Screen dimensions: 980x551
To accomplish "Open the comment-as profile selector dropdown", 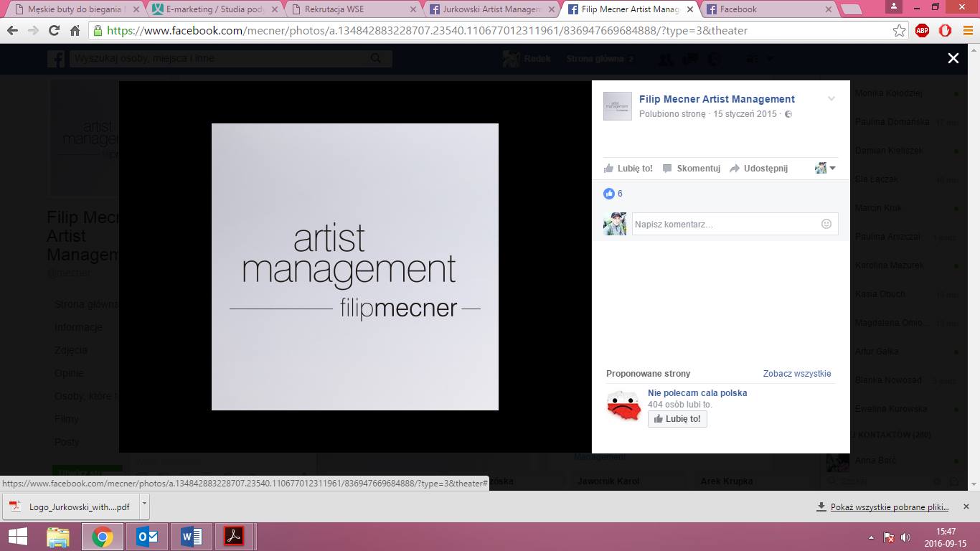I will [826, 169].
